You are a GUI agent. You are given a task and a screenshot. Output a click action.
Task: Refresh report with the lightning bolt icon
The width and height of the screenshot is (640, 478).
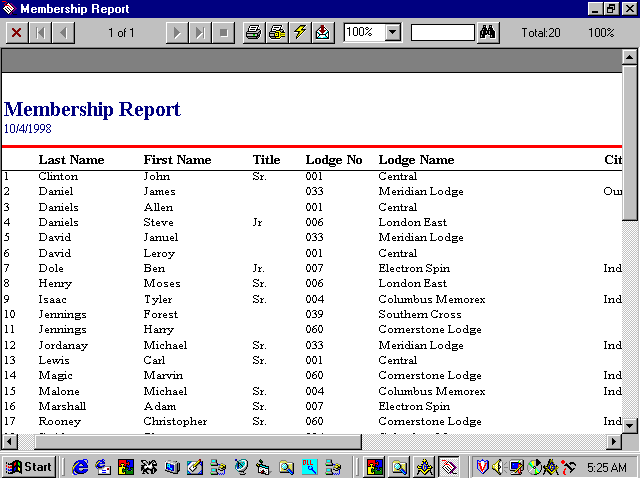point(299,33)
